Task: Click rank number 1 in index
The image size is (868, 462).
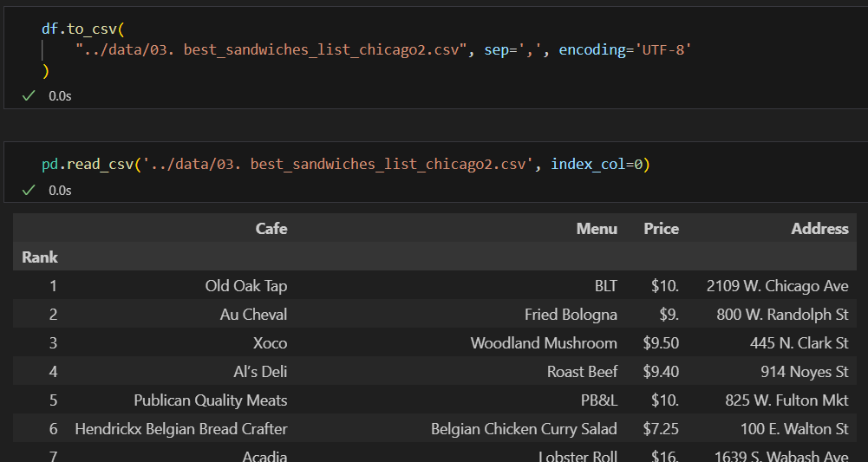Action: coord(53,286)
